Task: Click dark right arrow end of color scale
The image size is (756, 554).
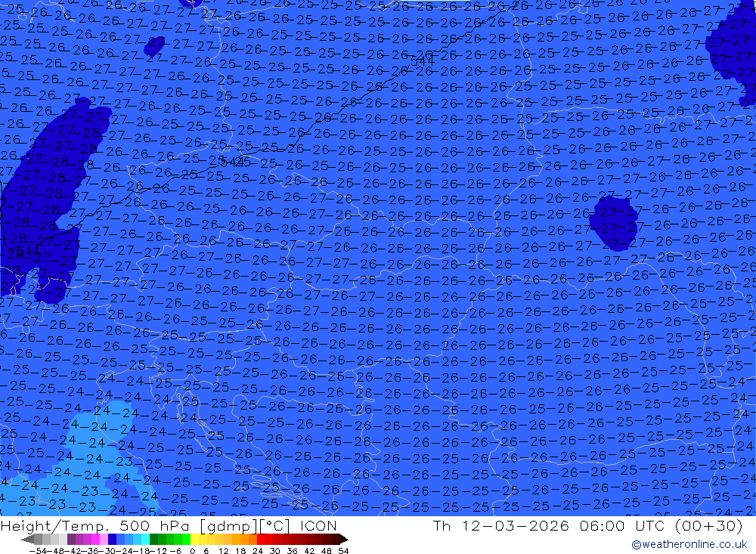Action: click(x=344, y=539)
